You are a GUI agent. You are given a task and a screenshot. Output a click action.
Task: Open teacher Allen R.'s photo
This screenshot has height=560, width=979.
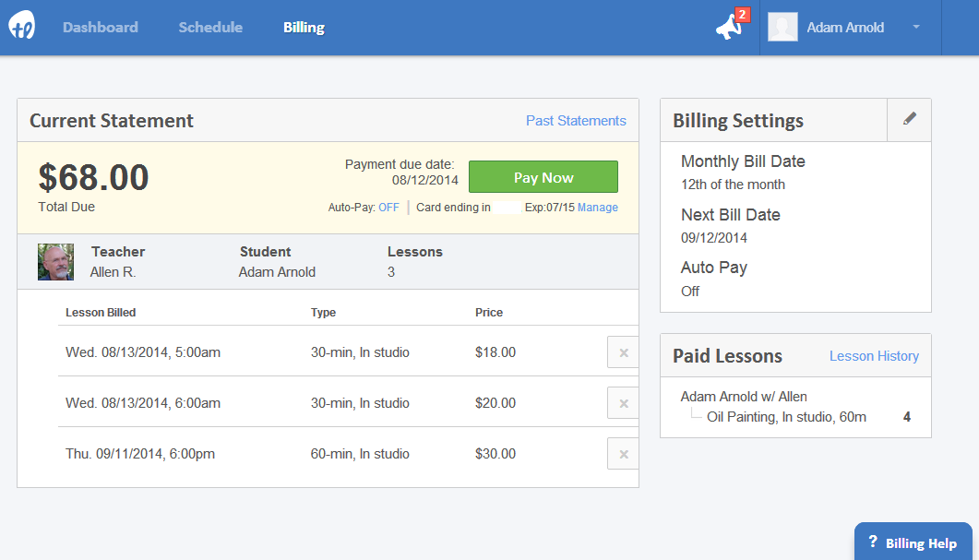pos(55,262)
